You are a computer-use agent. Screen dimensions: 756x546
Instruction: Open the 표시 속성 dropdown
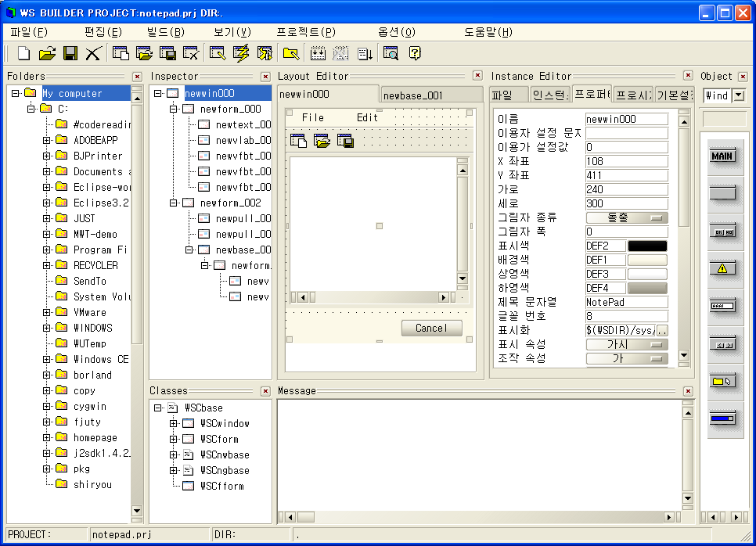tap(627, 344)
